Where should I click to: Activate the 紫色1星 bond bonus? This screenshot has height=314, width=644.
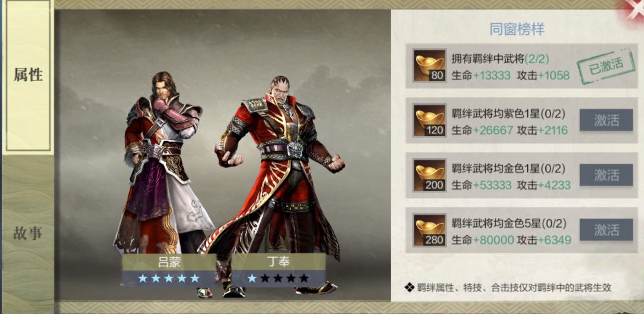(606, 120)
